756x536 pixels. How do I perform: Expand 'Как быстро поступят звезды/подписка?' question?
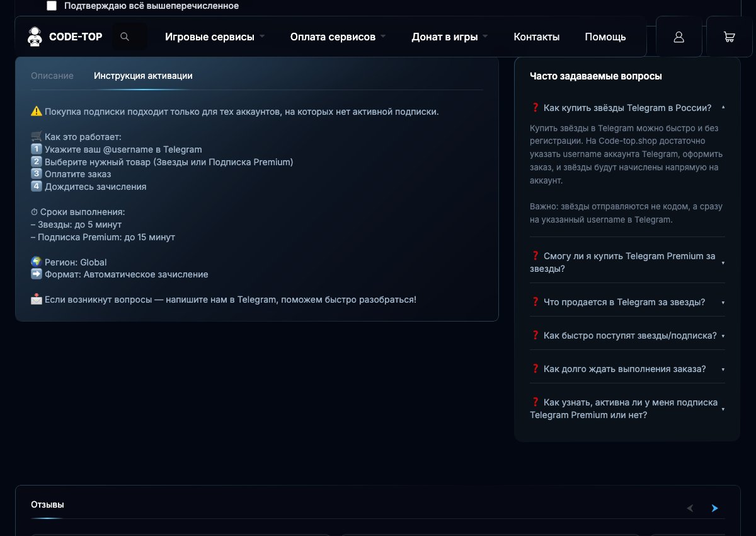click(x=627, y=335)
